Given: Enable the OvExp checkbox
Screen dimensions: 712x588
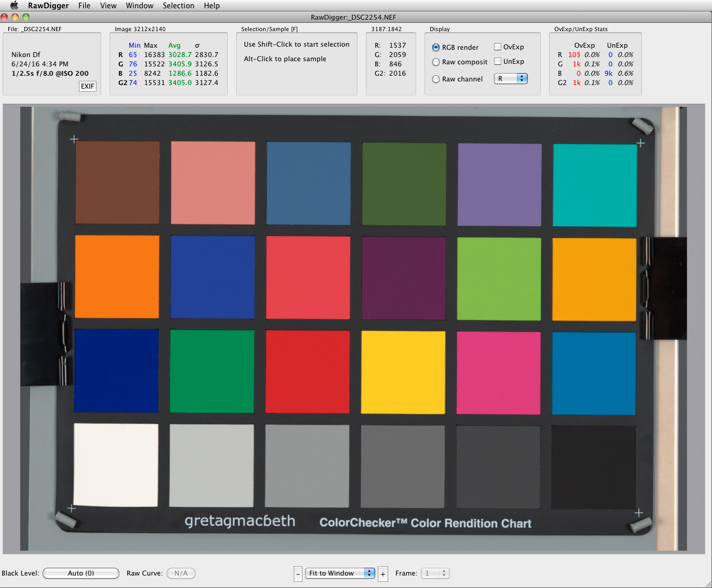Looking at the screenshot, I should click(x=498, y=47).
